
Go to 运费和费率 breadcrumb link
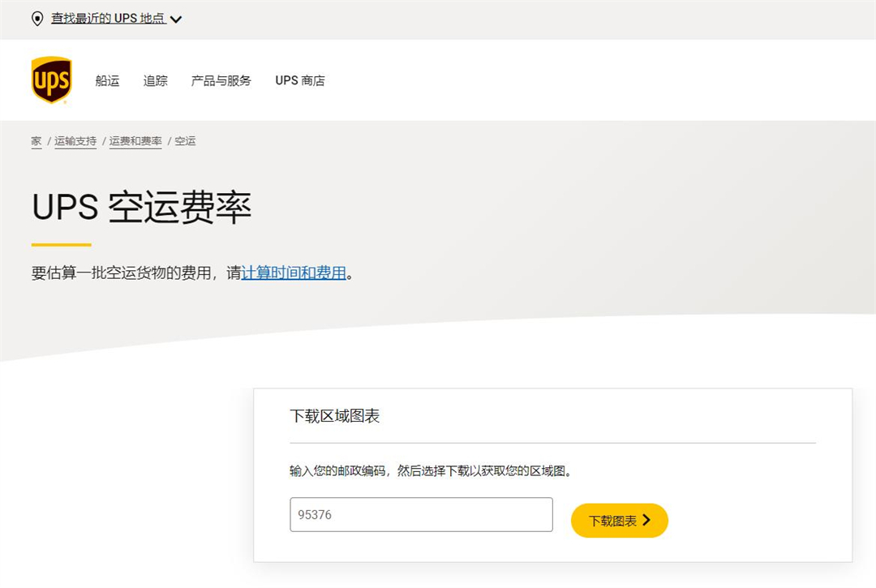coord(135,141)
